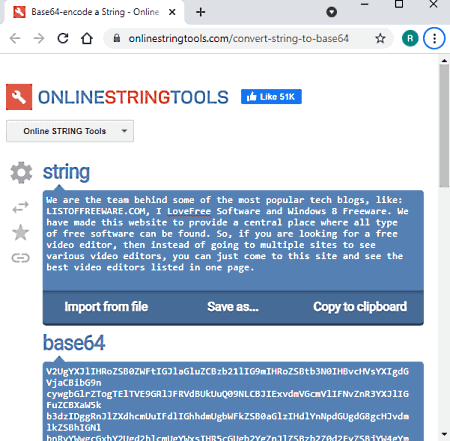Viewport: 450px width, 441px height.
Task: View site info via the padlock icon
Action: point(117,38)
